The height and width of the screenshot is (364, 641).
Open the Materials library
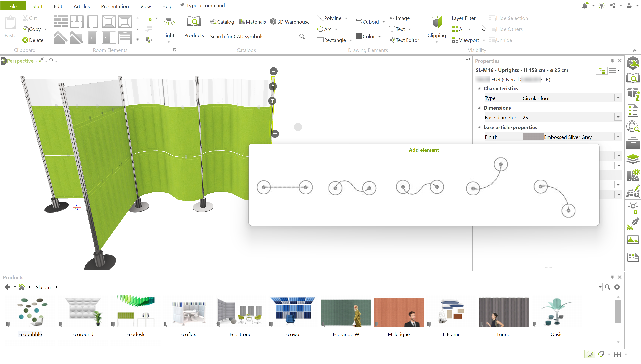pos(252,22)
